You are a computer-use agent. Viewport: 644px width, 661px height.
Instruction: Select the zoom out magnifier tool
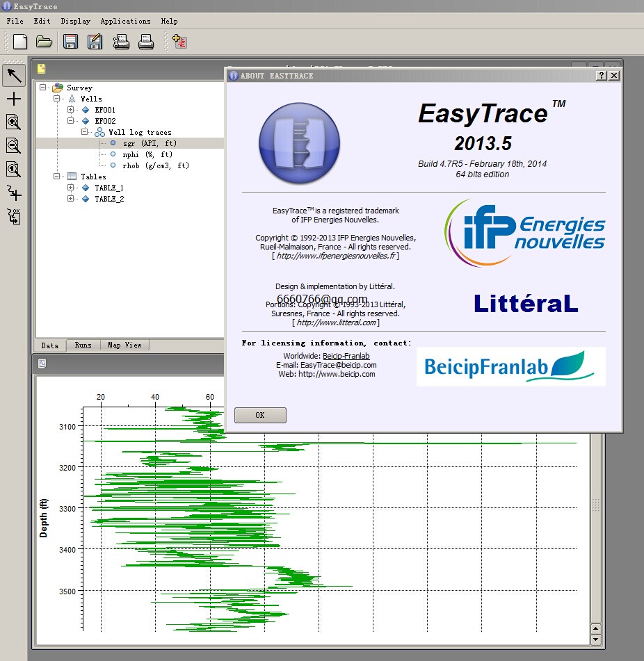point(13,146)
